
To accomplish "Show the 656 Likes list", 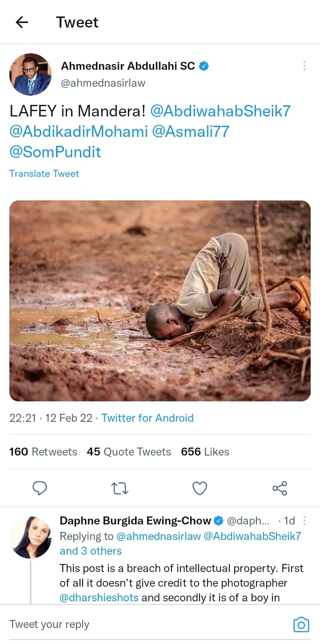I will pos(205,452).
